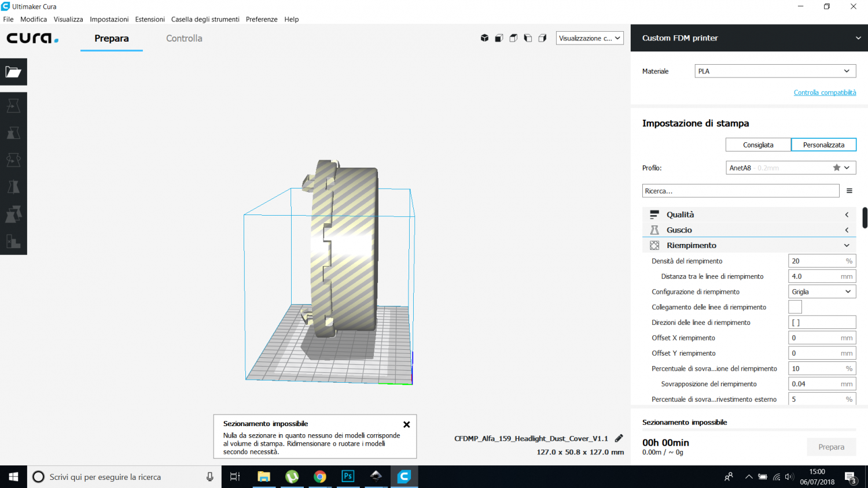Screen dimensions: 868x488
Task: Click Windows taskbar search box
Action: pos(124,477)
